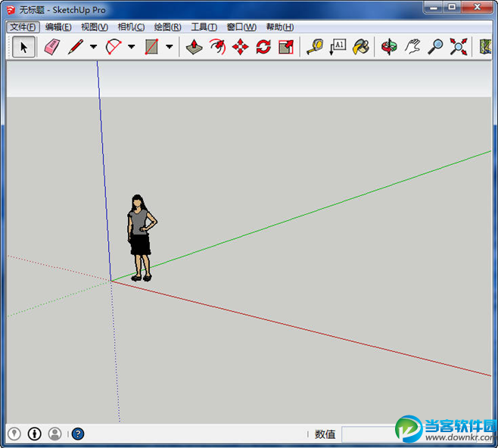
Task: Activate the Push/Pull tool
Action: point(194,47)
